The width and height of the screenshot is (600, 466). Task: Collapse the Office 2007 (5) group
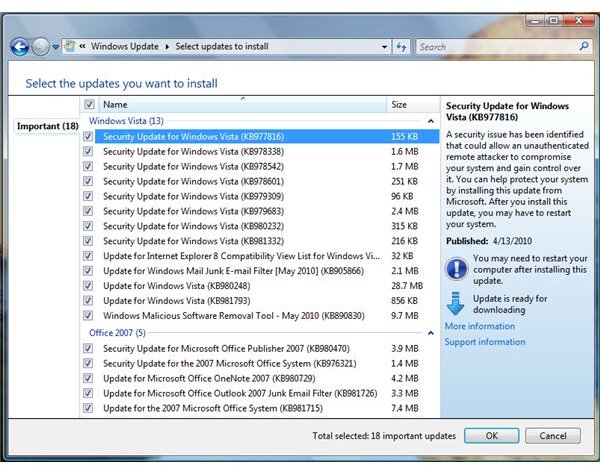click(430, 333)
